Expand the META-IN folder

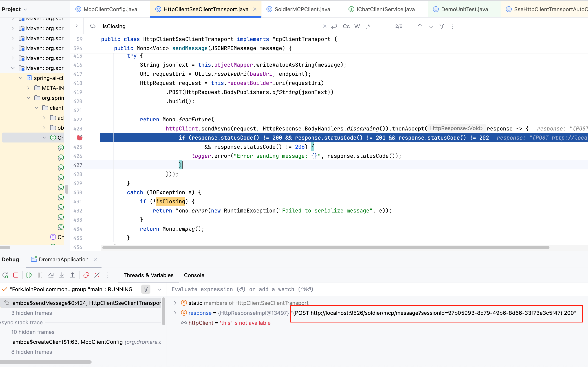point(29,88)
